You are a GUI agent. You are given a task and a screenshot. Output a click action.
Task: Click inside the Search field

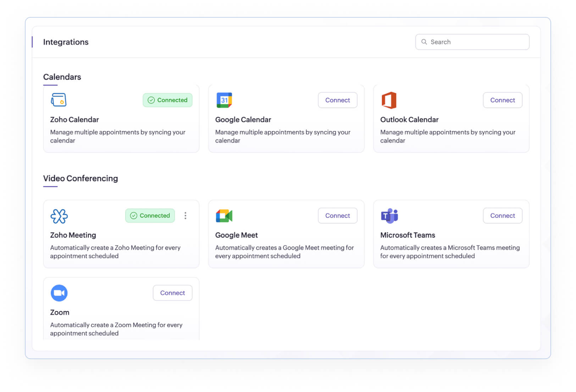(x=472, y=42)
